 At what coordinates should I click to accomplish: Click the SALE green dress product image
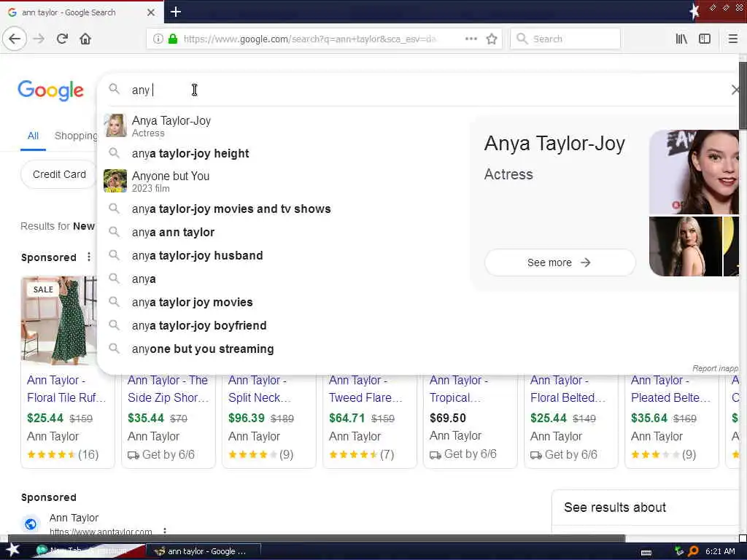[59, 321]
